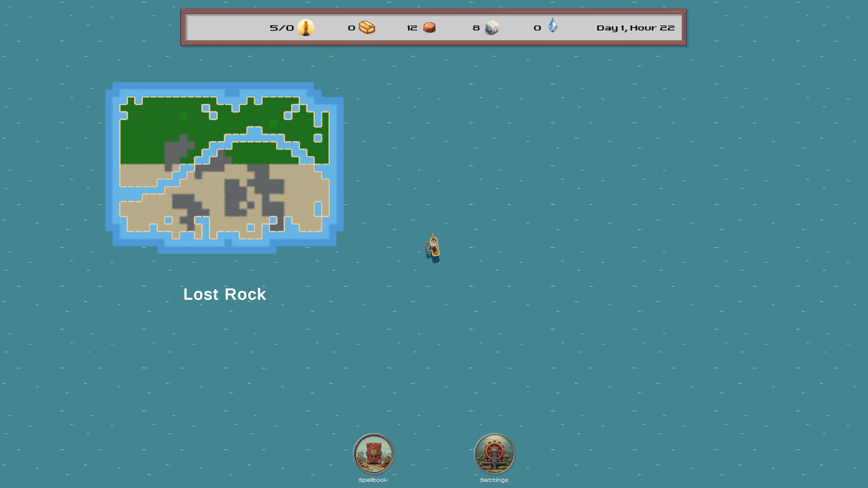Click the stone count 8
Screen dimensions: 868x488
[x=476, y=28]
